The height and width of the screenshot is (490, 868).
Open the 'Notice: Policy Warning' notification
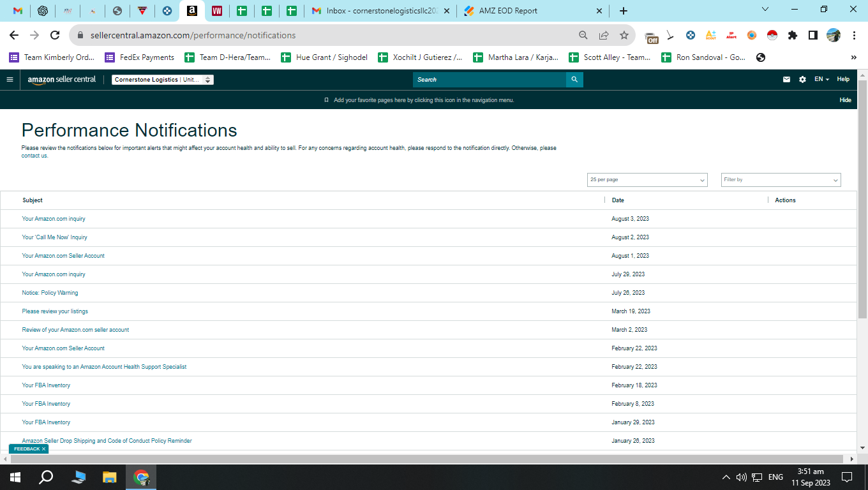(50, 293)
